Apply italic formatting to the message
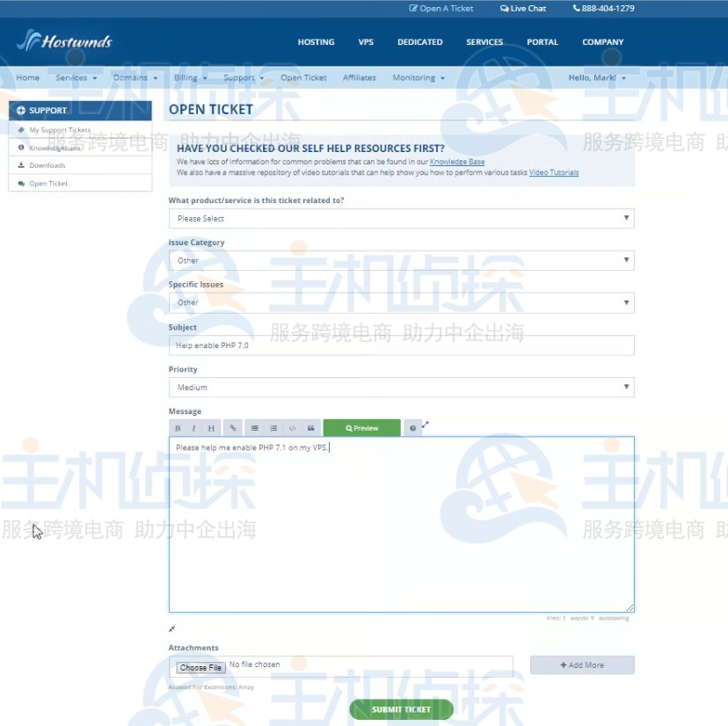The height and width of the screenshot is (726, 728). (x=193, y=427)
